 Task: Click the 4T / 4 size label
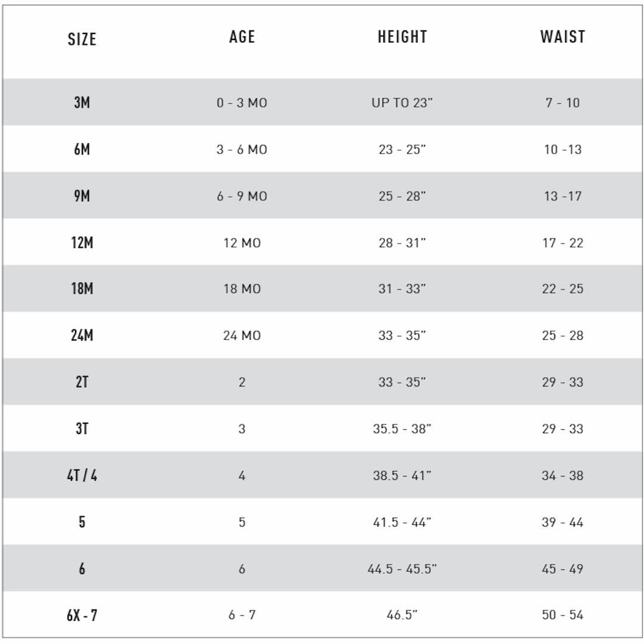pyautogui.click(x=82, y=476)
